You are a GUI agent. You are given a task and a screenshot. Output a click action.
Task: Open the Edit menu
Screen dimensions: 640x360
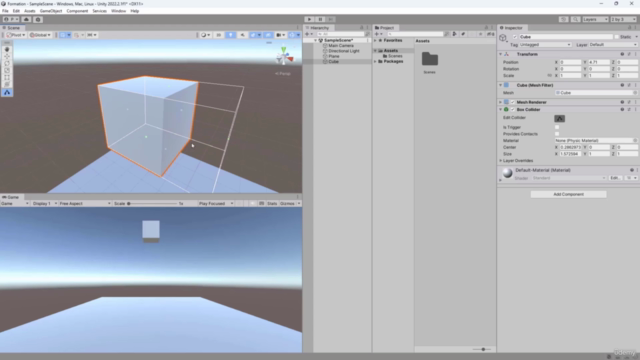pos(16,11)
